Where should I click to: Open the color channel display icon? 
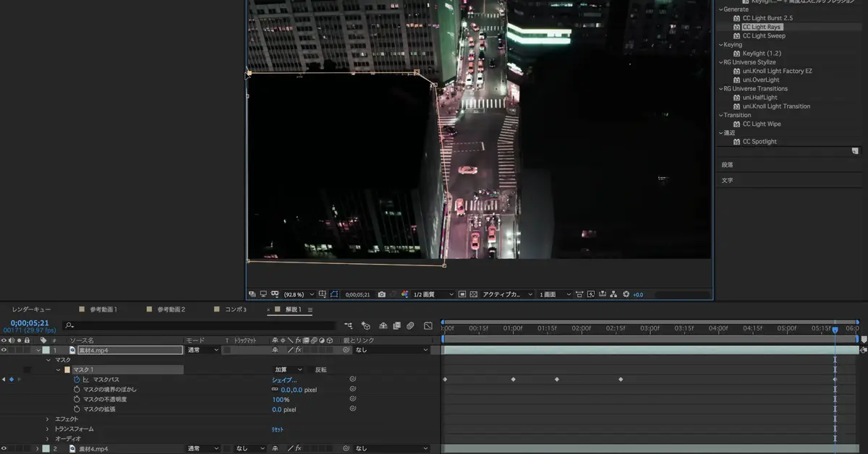pyautogui.click(x=405, y=295)
